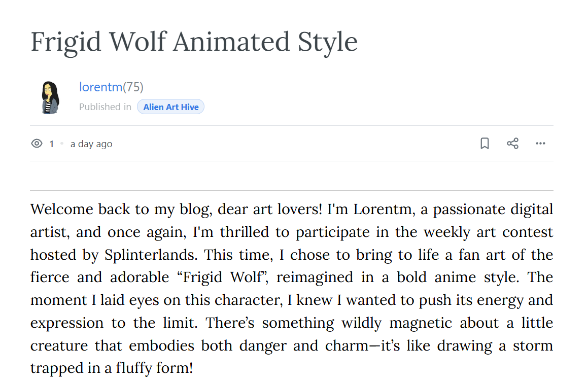Click the 'Published in' label
Image resolution: width=588 pixels, height=382 pixels.
tap(105, 107)
